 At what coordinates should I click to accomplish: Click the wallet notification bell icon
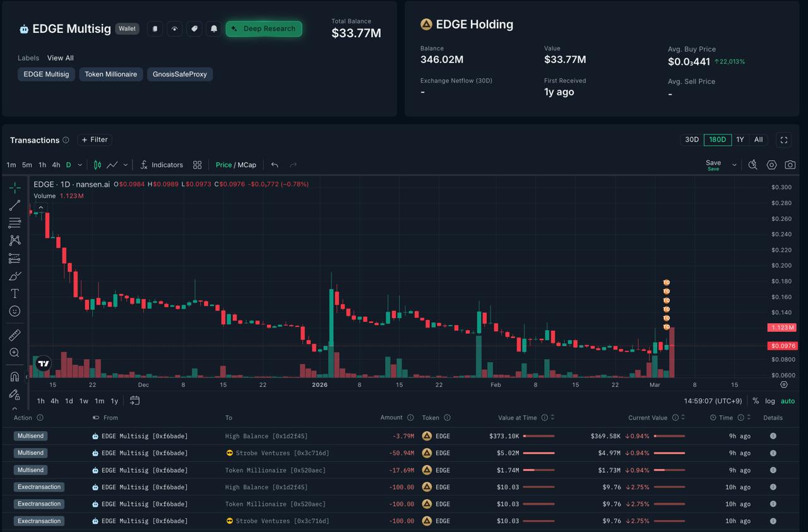(214, 29)
